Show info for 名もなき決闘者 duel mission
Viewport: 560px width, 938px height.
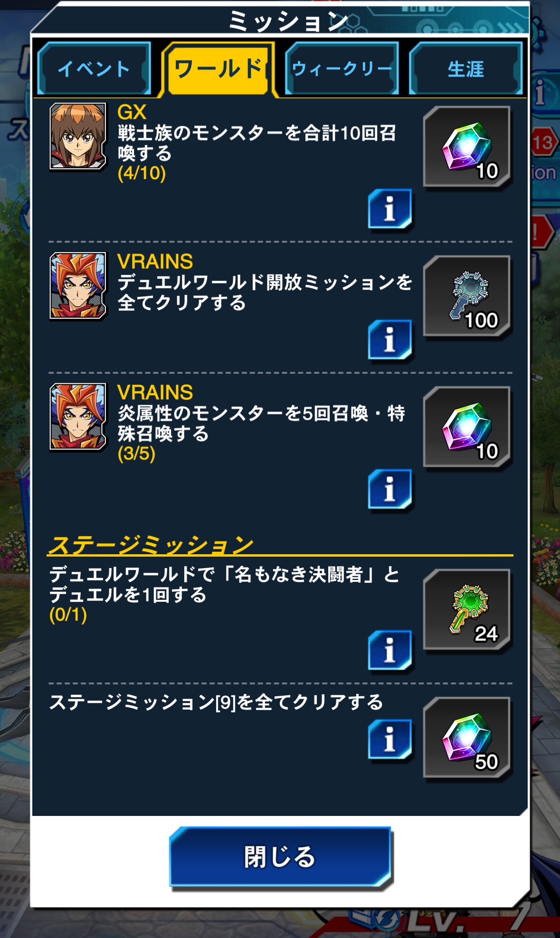pos(390,650)
